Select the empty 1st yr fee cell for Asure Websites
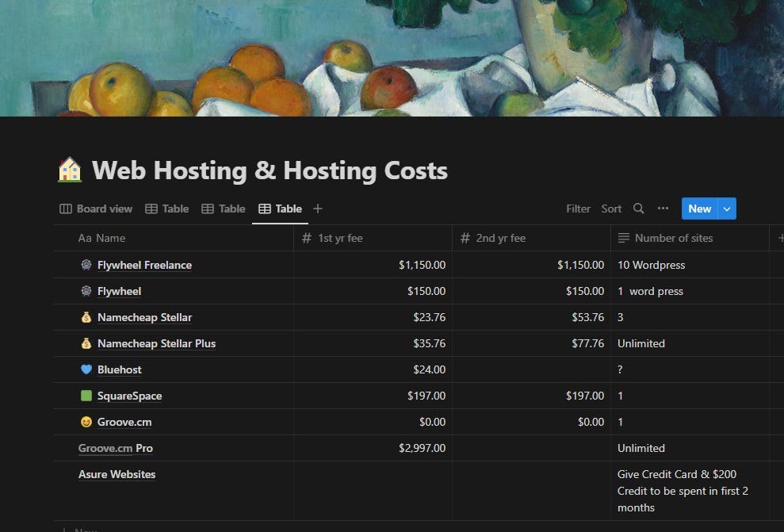 click(373, 491)
